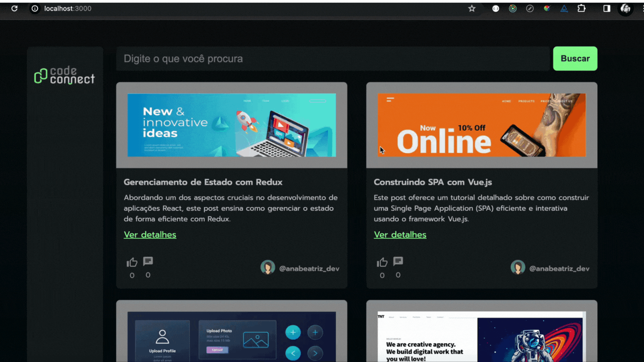The height and width of the screenshot is (362, 644).
Task: Open the orange 'Online 10% Off' cover image
Action: tap(482, 125)
